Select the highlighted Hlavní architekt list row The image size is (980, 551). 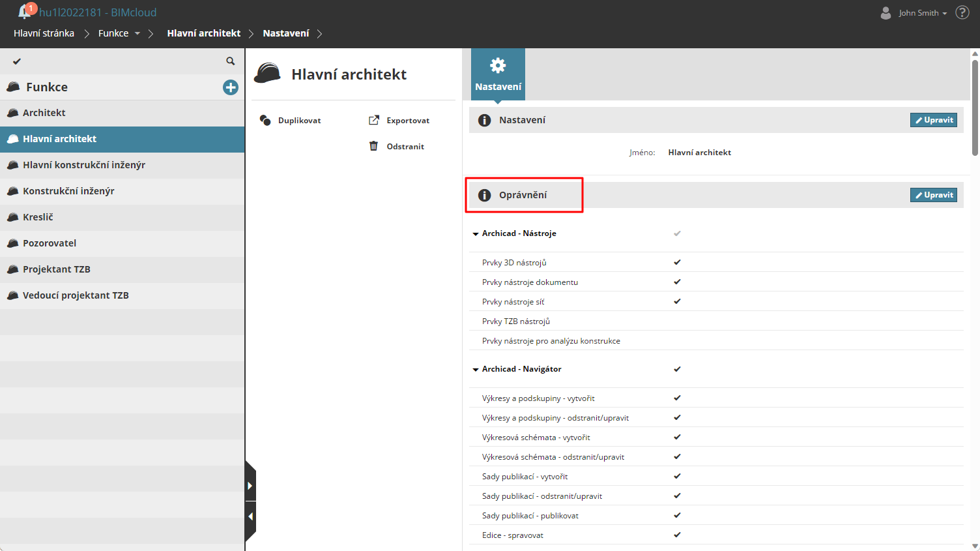[122, 139]
